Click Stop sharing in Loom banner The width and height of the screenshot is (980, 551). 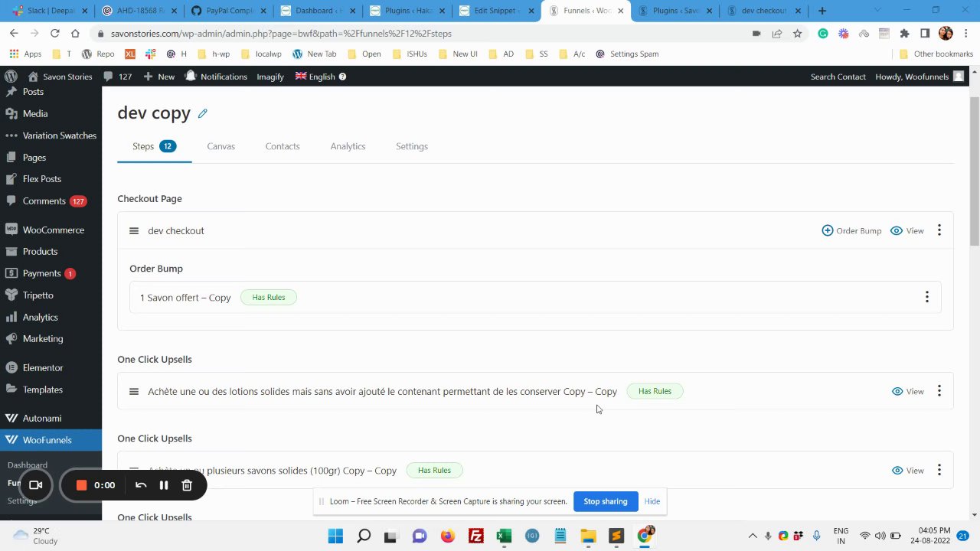pyautogui.click(x=605, y=501)
